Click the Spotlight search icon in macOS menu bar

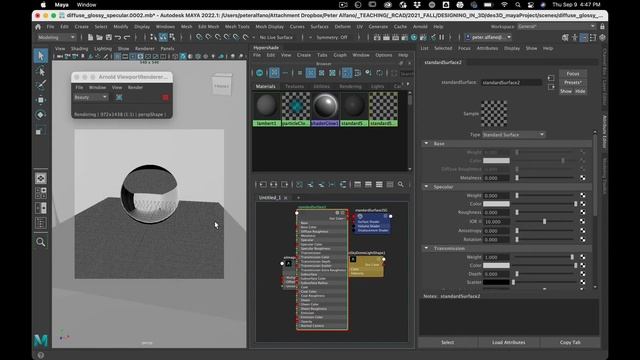pos(518,5)
